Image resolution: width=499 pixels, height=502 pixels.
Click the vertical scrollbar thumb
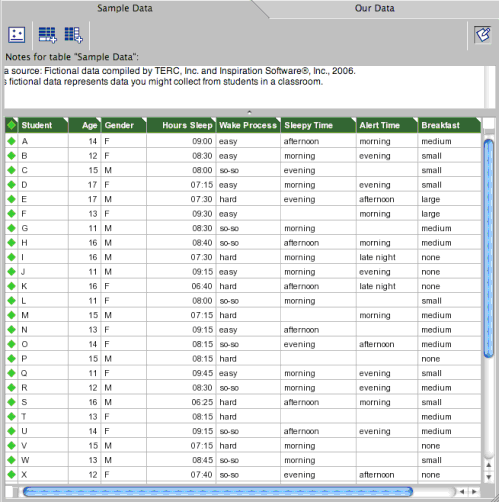(489, 248)
